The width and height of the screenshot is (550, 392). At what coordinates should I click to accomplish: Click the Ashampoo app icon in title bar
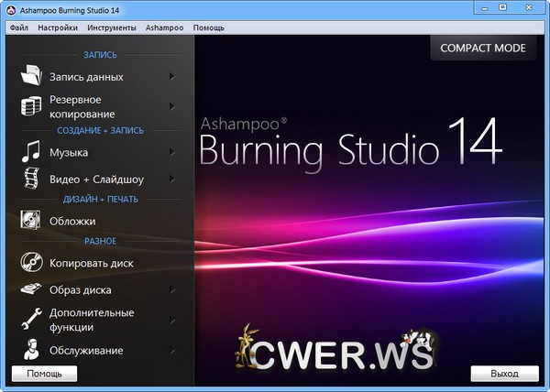click(x=9, y=9)
